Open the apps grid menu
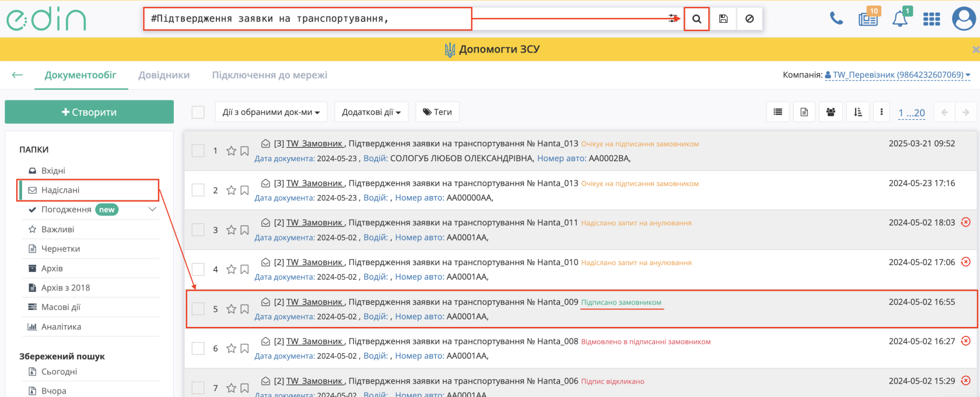 coord(932,19)
